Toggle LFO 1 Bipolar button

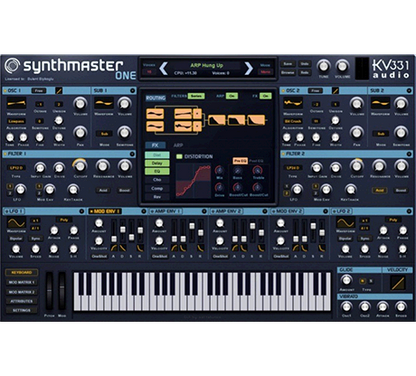click(x=16, y=239)
